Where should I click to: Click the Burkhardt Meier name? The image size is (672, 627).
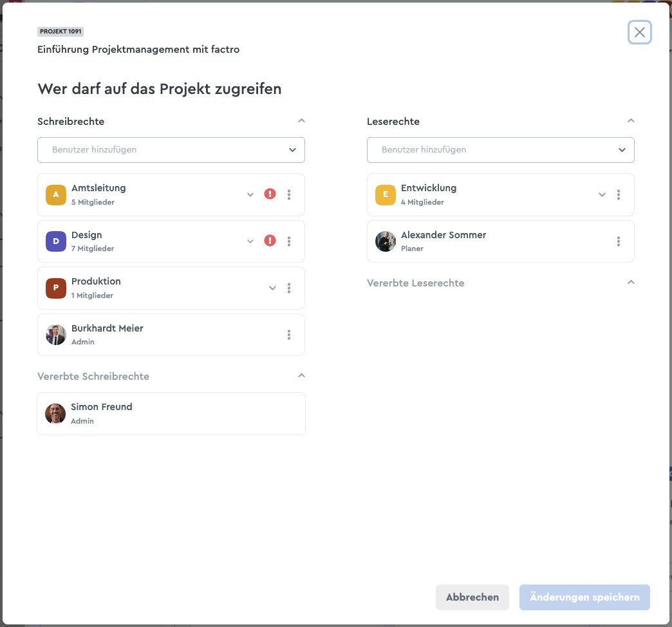click(x=107, y=328)
